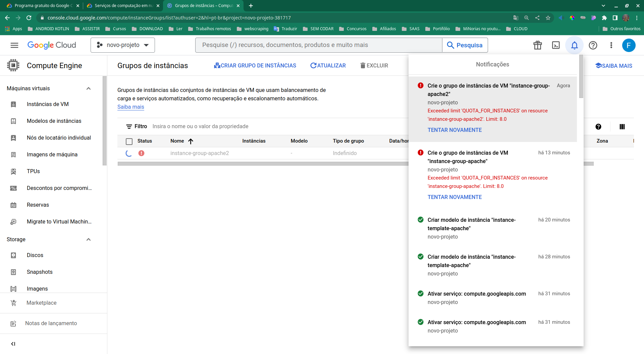Open Chrome Apps shortcut

point(13,29)
